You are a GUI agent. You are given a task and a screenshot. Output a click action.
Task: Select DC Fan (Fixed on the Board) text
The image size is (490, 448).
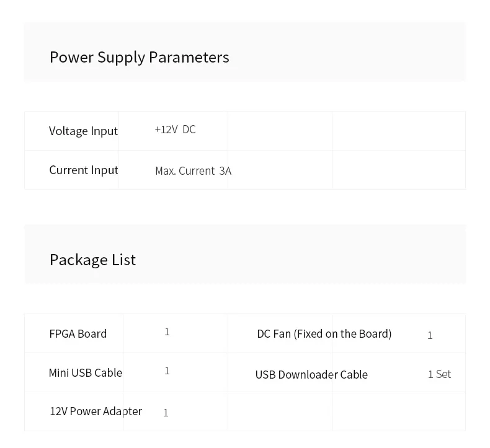tap(324, 333)
